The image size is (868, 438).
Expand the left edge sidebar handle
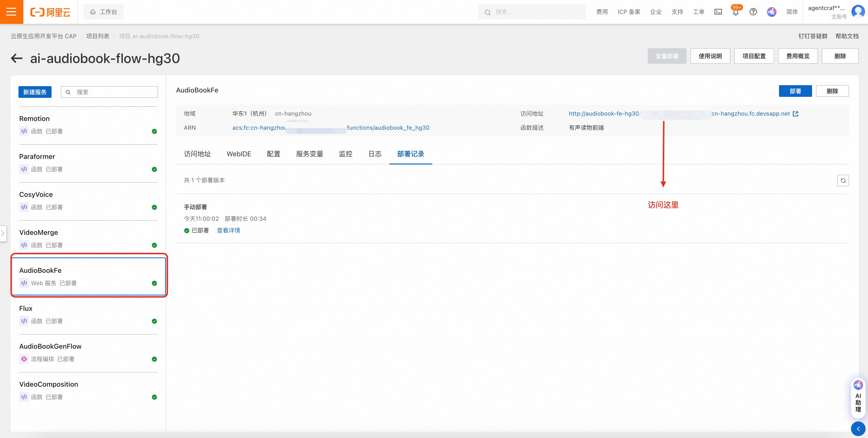(3, 233)
